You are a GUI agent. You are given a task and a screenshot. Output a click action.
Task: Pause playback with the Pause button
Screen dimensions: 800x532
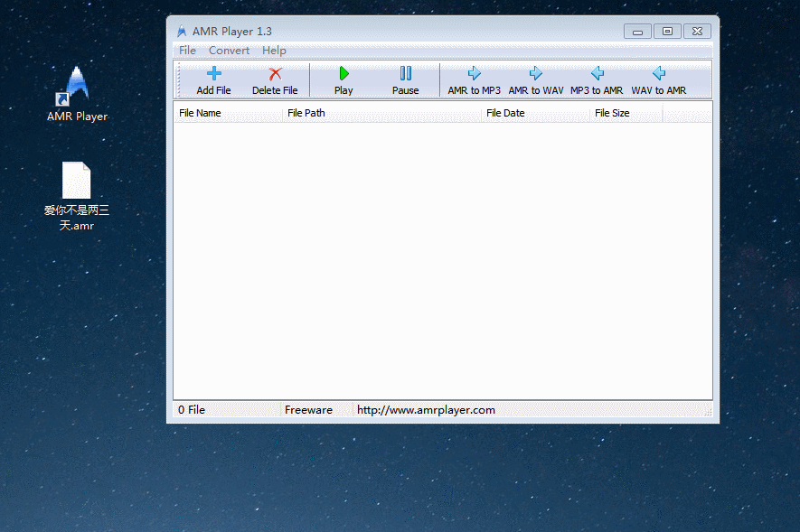point(406,80)
